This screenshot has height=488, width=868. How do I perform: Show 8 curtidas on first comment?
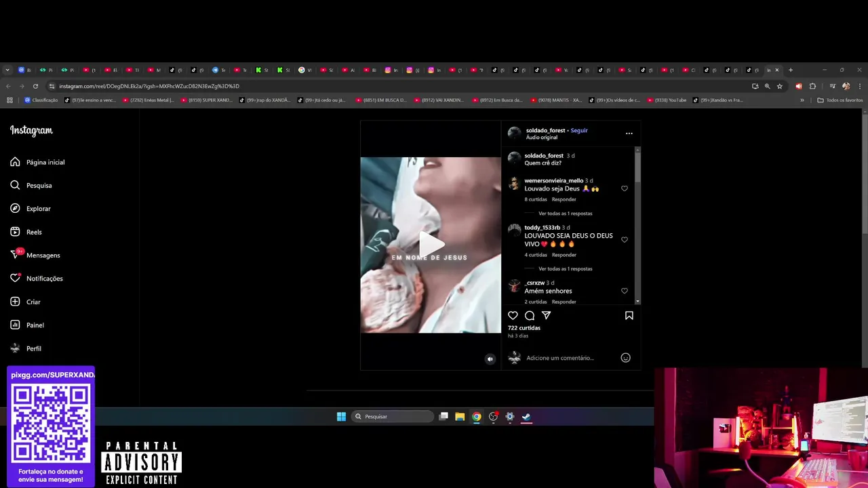coord(536,199)
